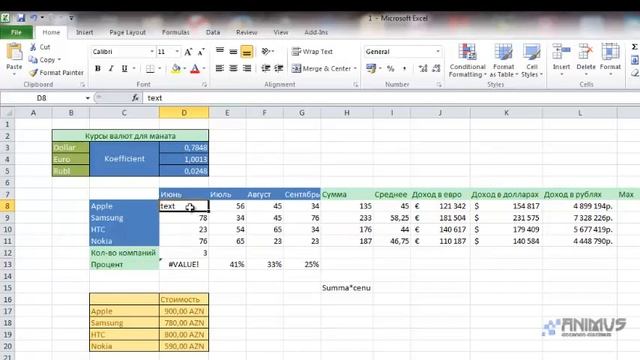The image size is (640, 360).
Task: Increase indent of cell text
Action: coord(279,68)
